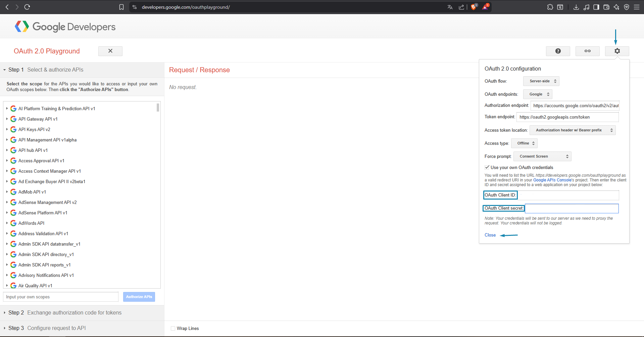Screen dimensions: 644x337
Task: Open the Access type Offline dropdown
Action: (524, 143)
